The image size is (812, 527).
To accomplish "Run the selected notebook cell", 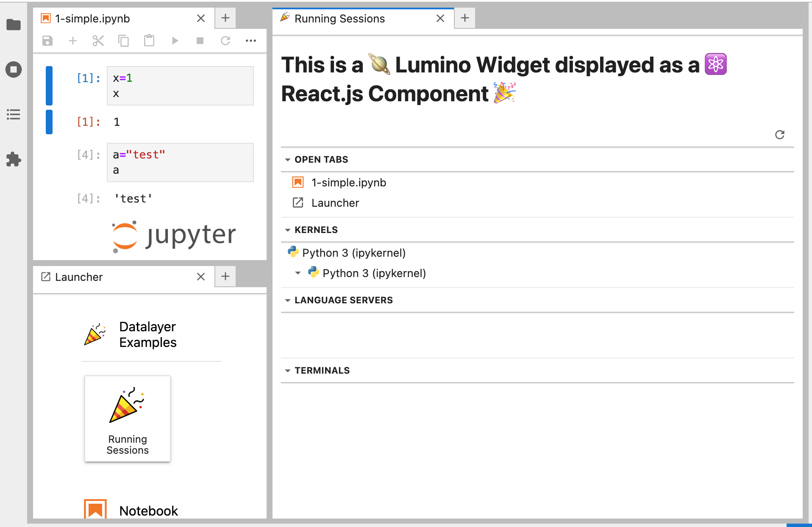I will [x=175, y=41].
